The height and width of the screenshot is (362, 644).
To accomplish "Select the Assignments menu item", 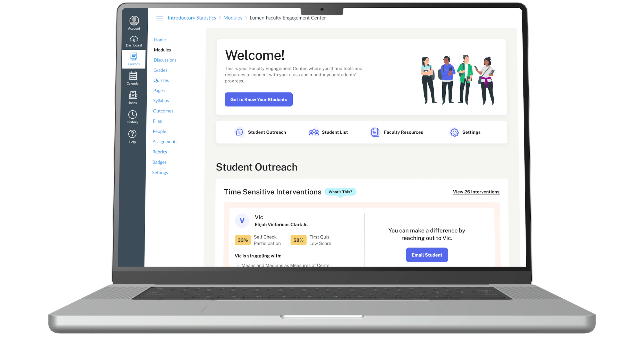I will pos(165,141).
